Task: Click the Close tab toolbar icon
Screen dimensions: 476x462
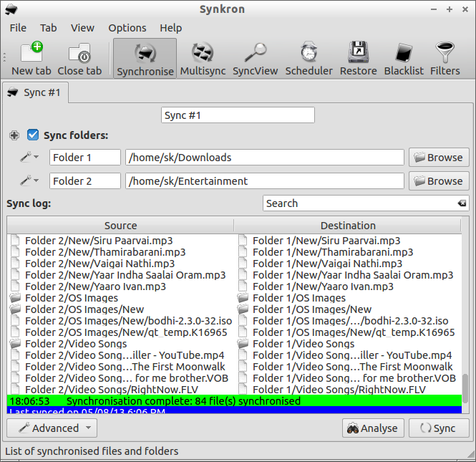Action: pyautogui.click(x=79, y=58)
